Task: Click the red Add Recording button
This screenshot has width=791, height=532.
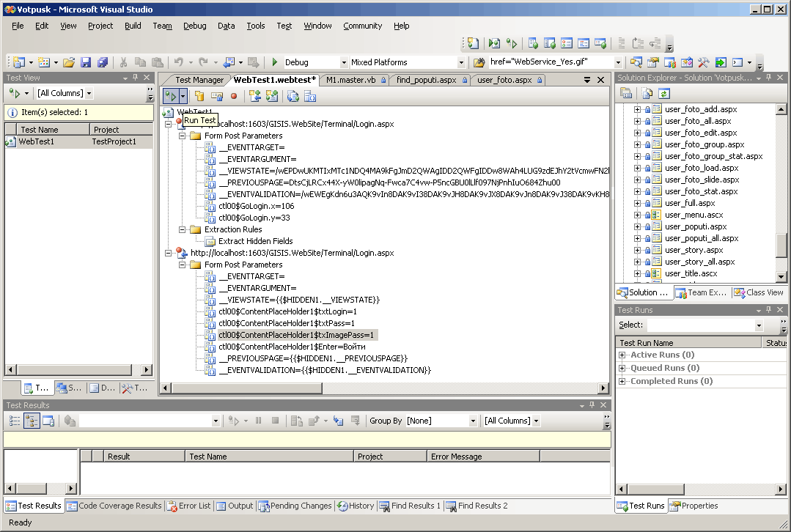Action: 234,96
